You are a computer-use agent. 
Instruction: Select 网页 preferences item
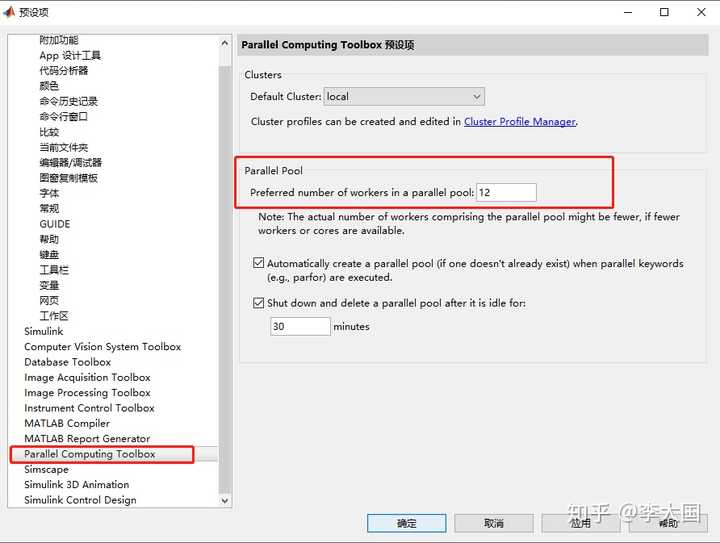tap(49, 301)
